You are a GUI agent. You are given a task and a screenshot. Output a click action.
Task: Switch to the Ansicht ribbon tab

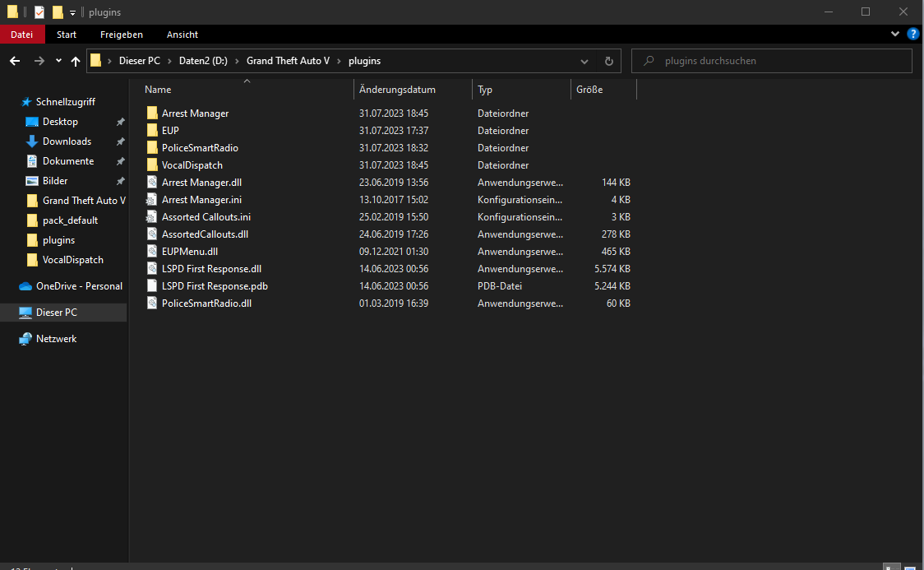coord(182,35)
